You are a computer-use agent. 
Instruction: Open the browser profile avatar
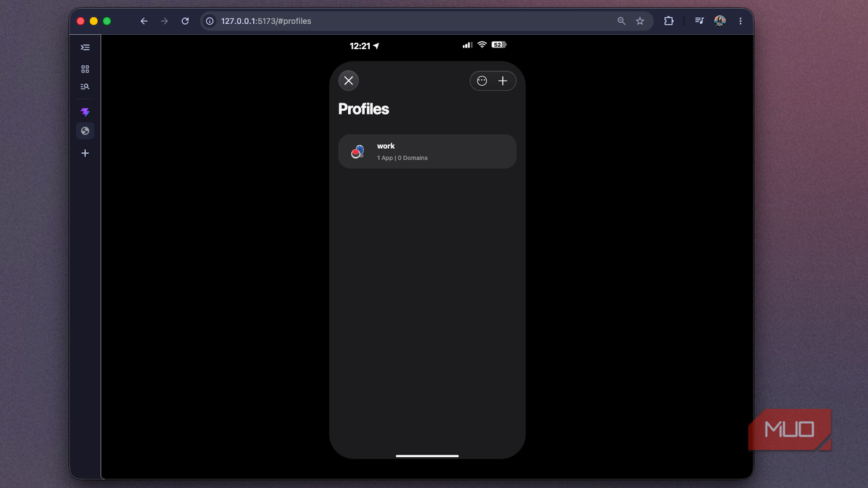pyautogui.click(x=720, y=21)
